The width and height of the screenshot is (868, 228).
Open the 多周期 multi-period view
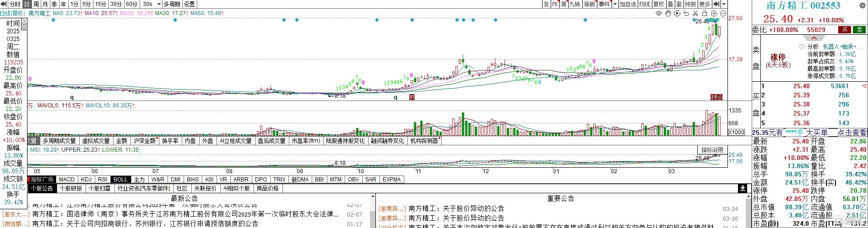172,4
